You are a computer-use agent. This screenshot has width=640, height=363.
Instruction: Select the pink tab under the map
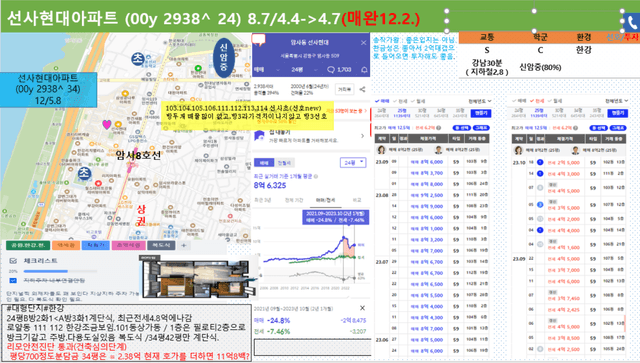point(128,245)
